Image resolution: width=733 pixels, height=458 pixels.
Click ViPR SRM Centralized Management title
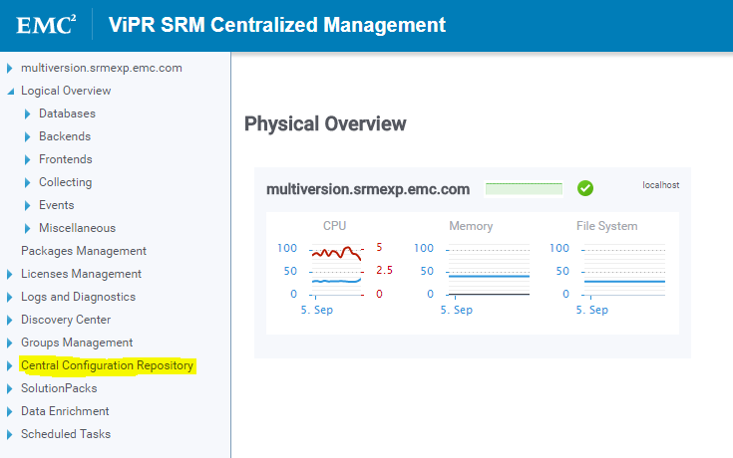(x=277, y=25)
